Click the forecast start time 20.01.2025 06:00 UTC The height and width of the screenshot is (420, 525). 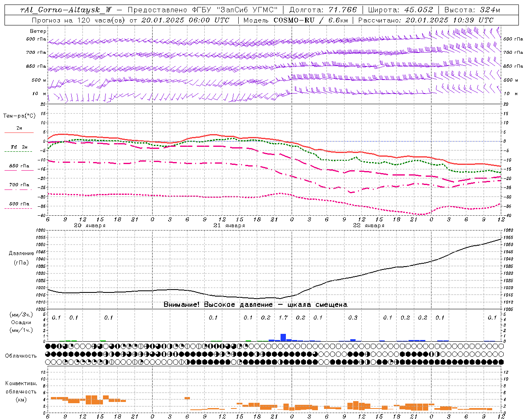click(x=185, y=20)
